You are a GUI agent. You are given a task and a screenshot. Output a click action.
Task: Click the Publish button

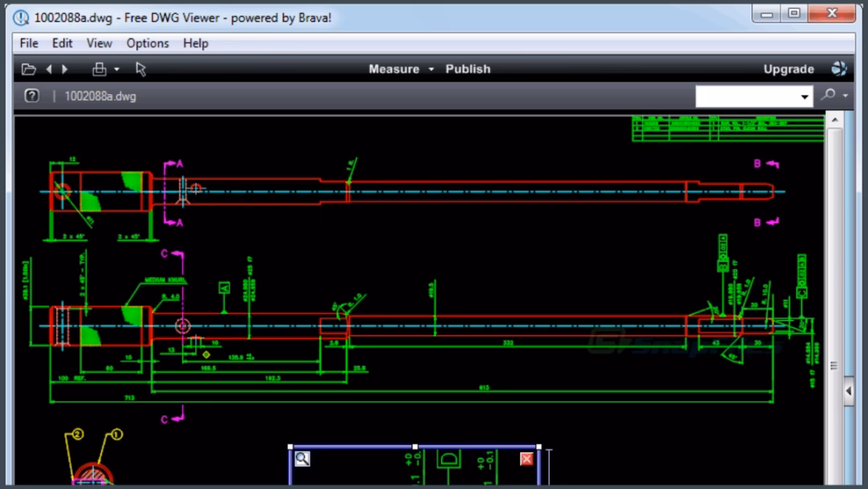(x=468, y=69)
